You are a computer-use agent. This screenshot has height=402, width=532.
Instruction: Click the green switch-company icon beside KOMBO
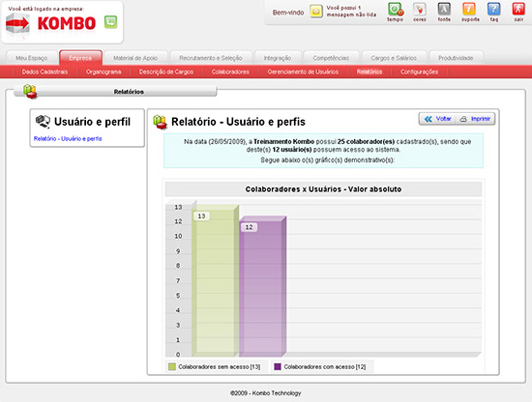(x=110, y=22)
